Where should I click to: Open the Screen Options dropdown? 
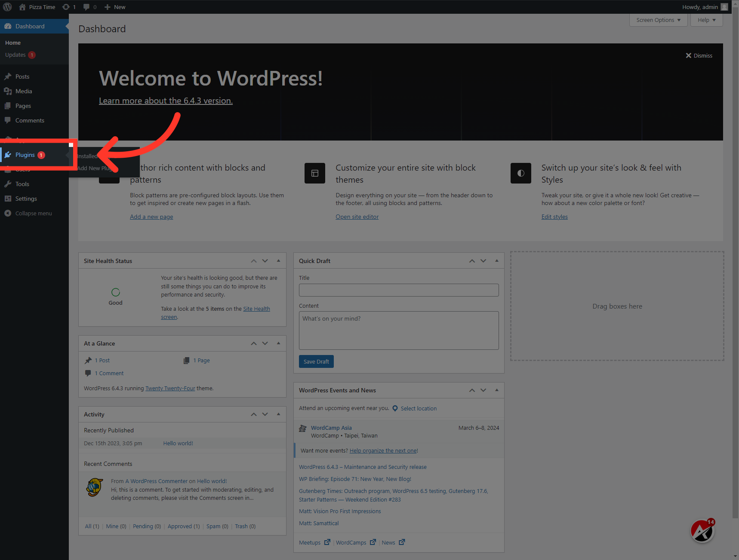658,20
